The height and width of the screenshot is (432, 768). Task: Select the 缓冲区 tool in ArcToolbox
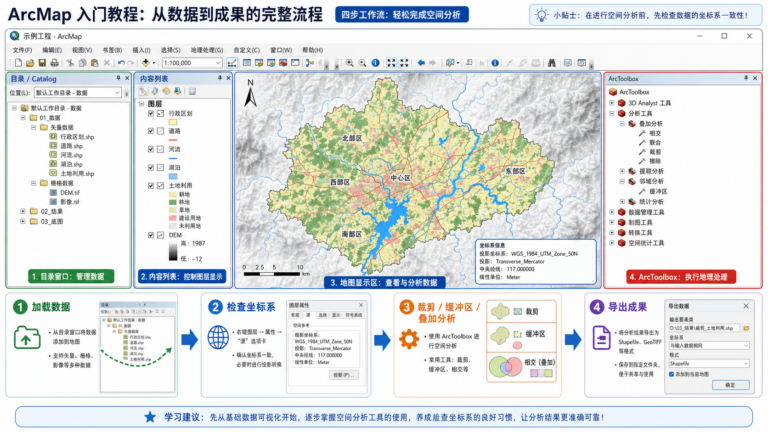(658, 192)
